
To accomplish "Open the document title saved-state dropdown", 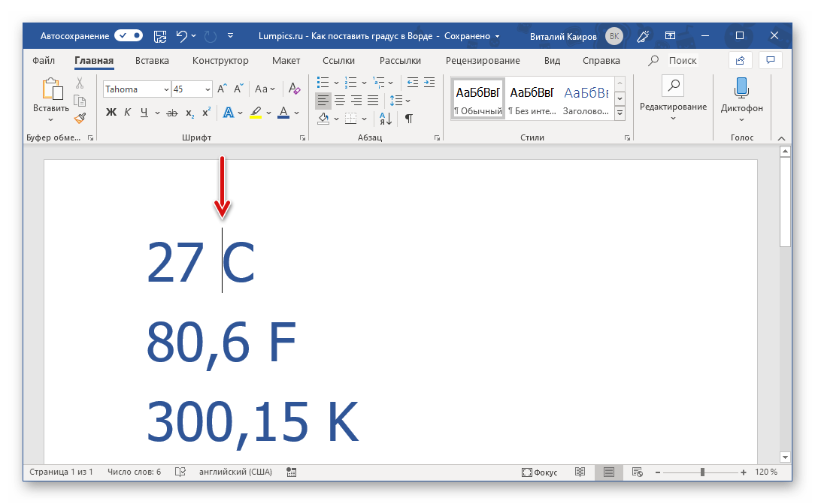I will coord(498,36).
